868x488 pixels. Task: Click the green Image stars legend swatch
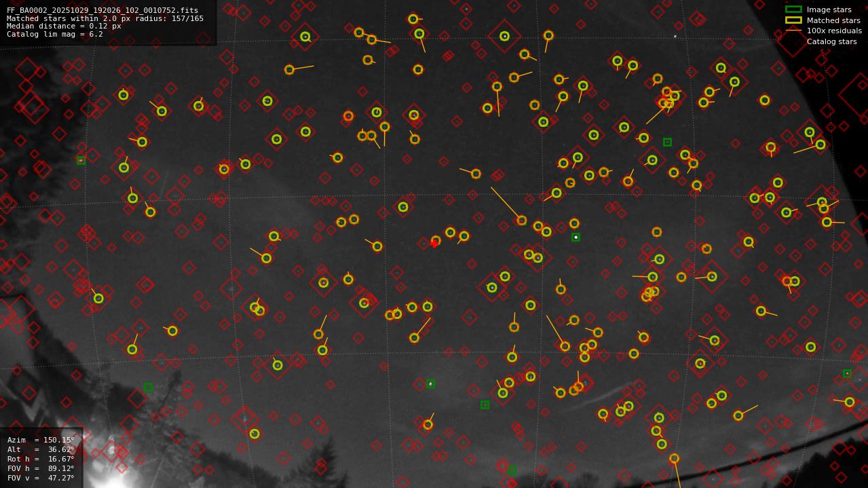(793, 10)
